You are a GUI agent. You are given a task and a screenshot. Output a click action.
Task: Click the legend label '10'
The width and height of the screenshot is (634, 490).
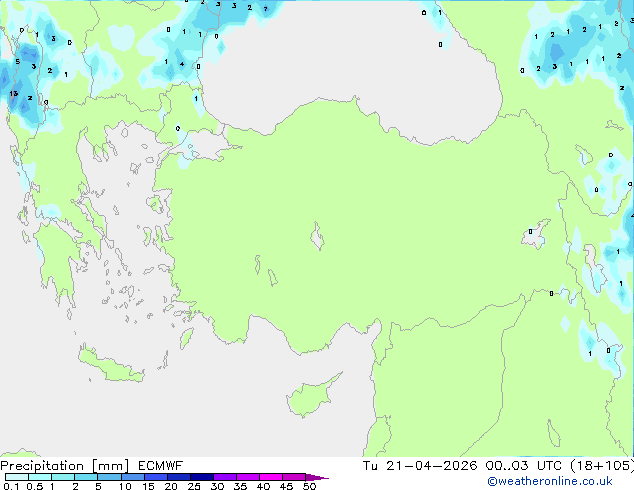(125, 486)
